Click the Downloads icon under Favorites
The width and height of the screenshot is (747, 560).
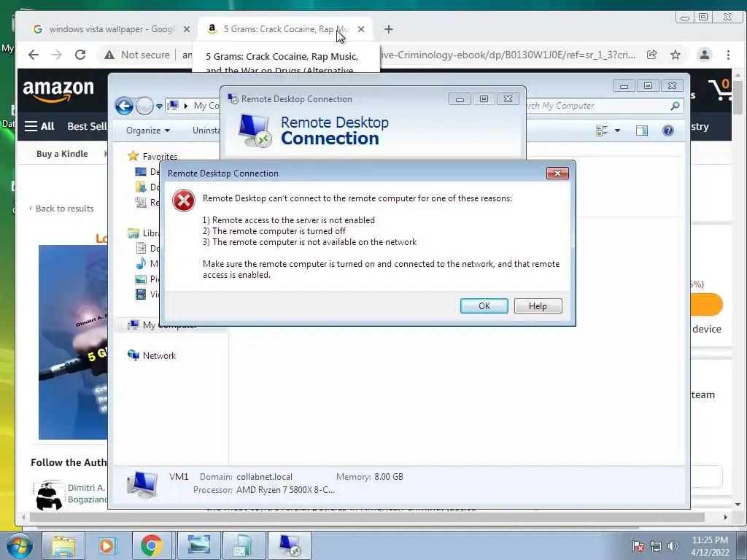point(141,187)
